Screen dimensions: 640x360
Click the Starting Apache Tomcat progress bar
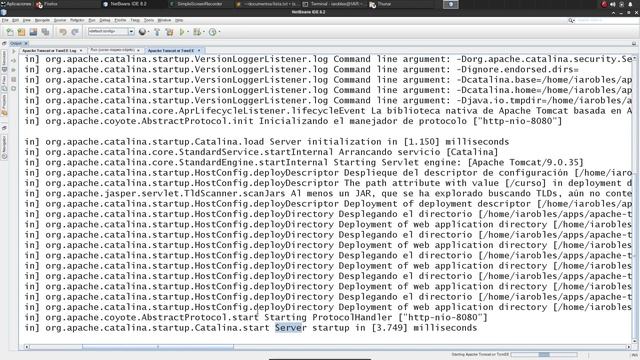[544, 354]
